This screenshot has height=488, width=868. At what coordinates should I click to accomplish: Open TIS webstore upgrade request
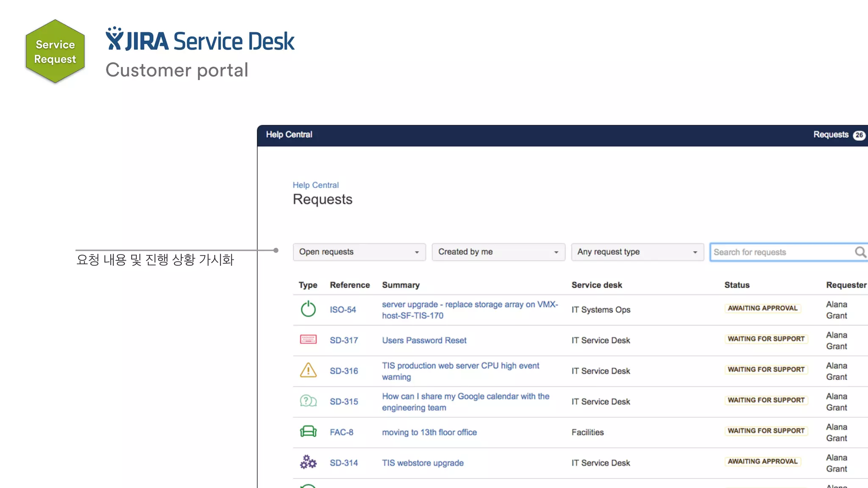(423, 463)
